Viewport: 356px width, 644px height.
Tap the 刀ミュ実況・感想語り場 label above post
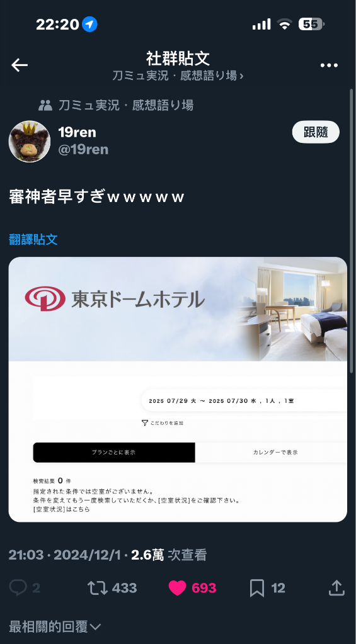126,106
